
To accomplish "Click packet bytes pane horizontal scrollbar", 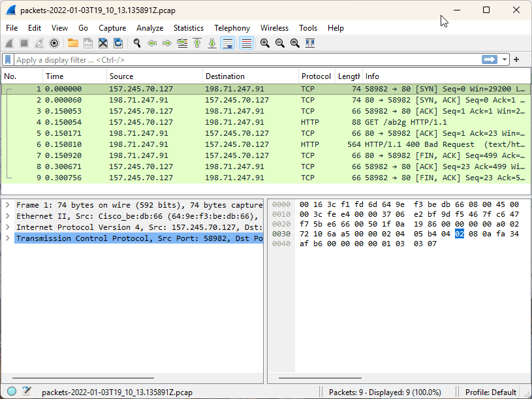I will pos(320,377).
